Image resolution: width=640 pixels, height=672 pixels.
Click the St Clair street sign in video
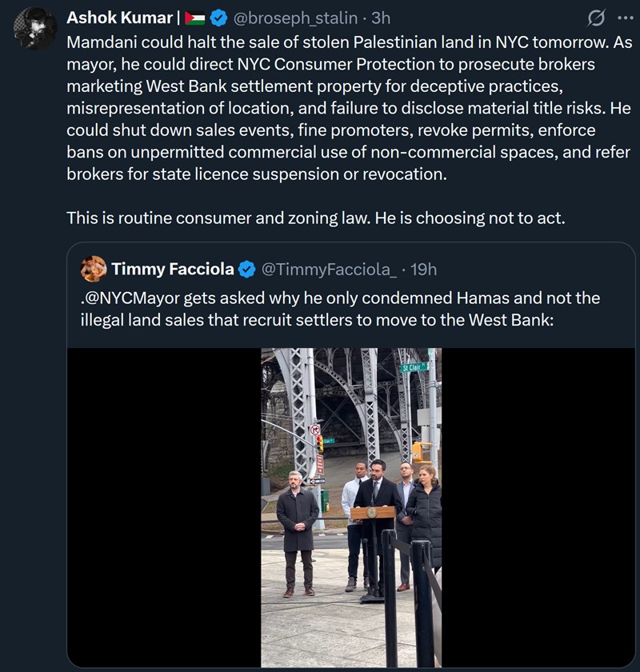click(414, 367)
